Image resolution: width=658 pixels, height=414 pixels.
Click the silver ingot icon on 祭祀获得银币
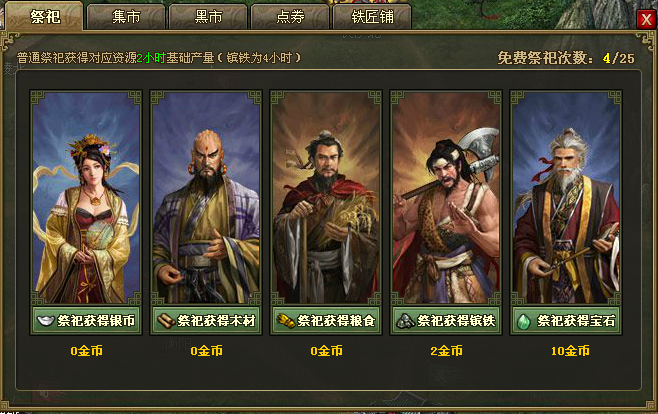pos(45,321)
